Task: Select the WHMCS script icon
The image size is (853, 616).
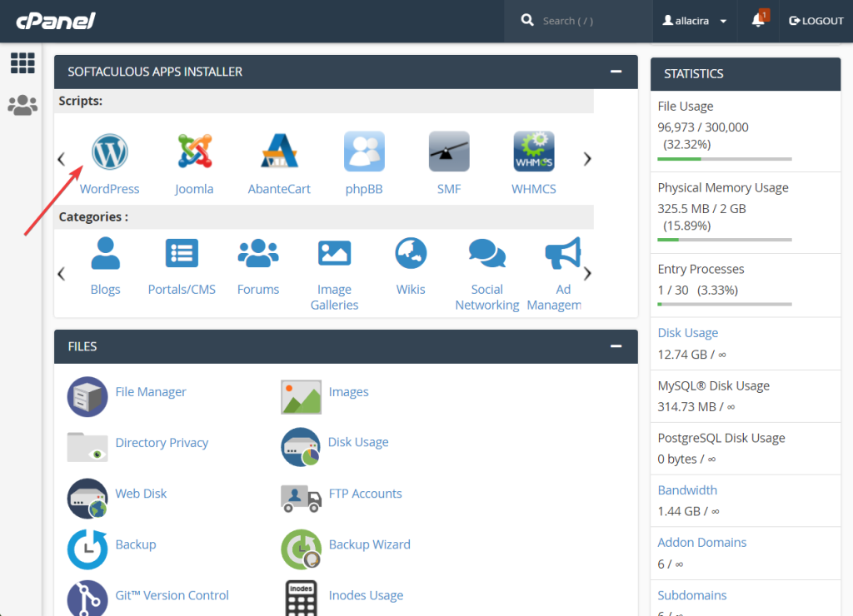Action: coord(534,152)
